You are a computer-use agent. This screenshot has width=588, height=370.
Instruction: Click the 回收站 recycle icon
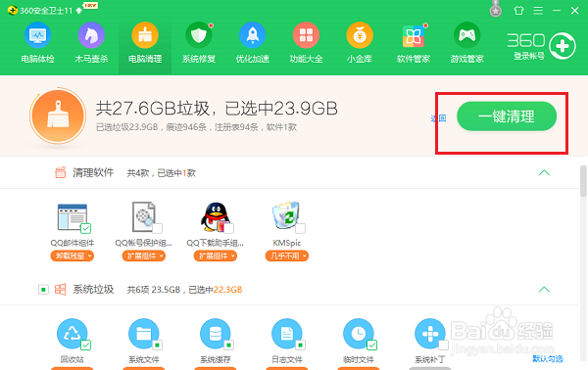(x=72, y=334)
